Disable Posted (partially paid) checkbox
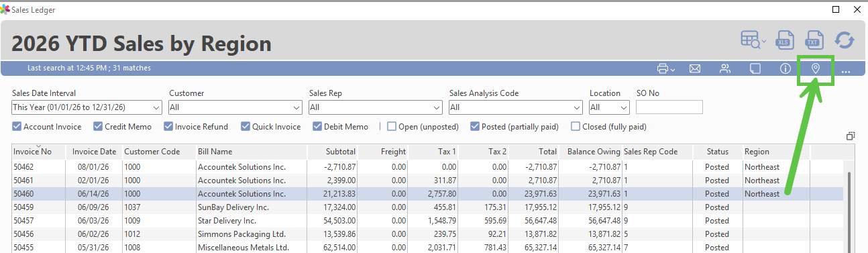Viewport: 868px width, 253px height. pos(476,126)
